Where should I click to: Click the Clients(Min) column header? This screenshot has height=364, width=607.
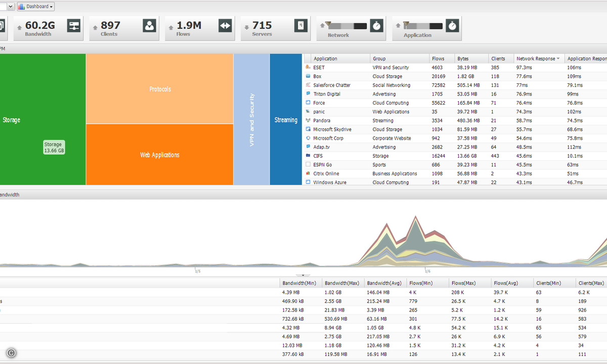[555, 283]
